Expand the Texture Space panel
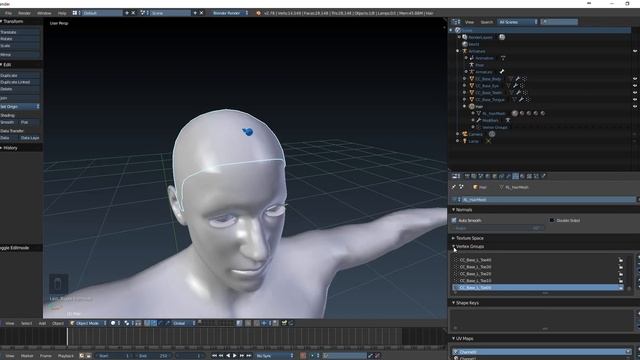 pyautogui.click(x=453, y=238)
